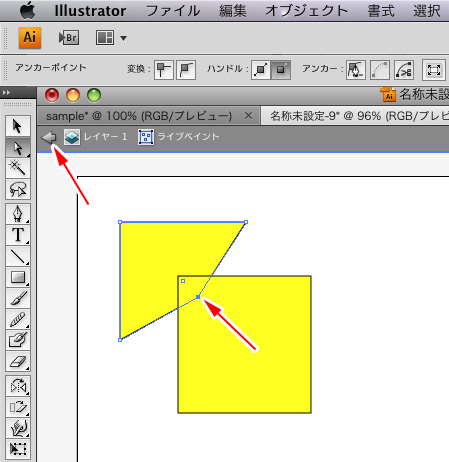Click the Live Paint group icon
Viewport: 449px width, 462px height.
pyautogui.click(x=146, y=137)
